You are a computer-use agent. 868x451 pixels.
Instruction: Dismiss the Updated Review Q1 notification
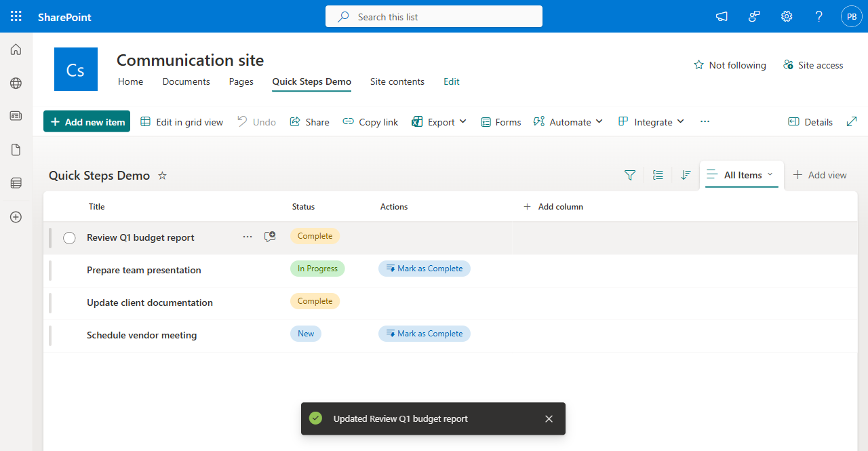(549, 419)
